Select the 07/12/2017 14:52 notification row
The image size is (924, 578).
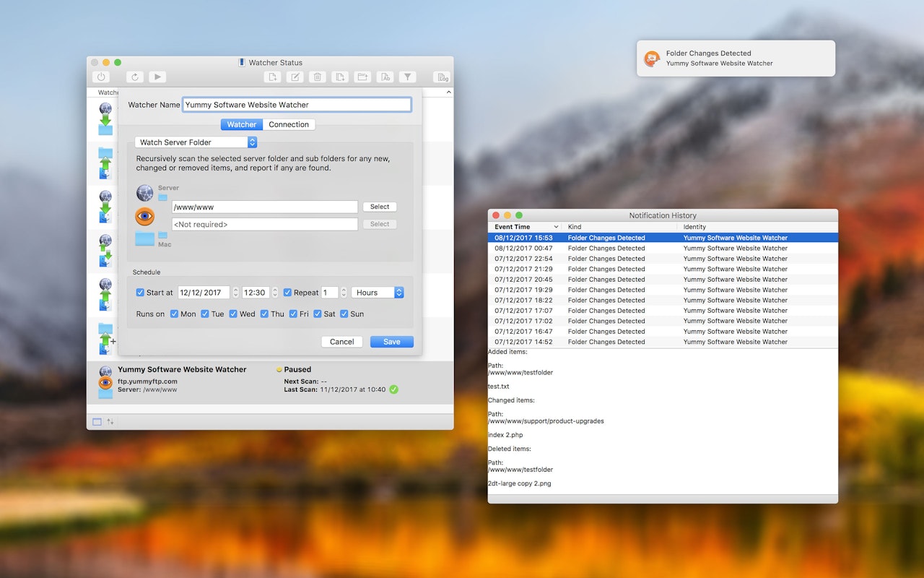[663, 342]
